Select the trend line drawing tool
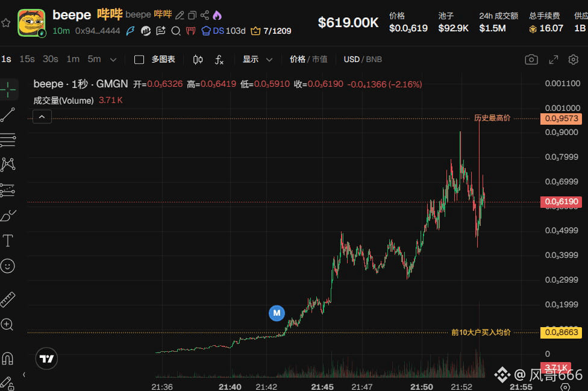Screen dimensions: 588x391 pyautogui.click(x=8, y=114)
